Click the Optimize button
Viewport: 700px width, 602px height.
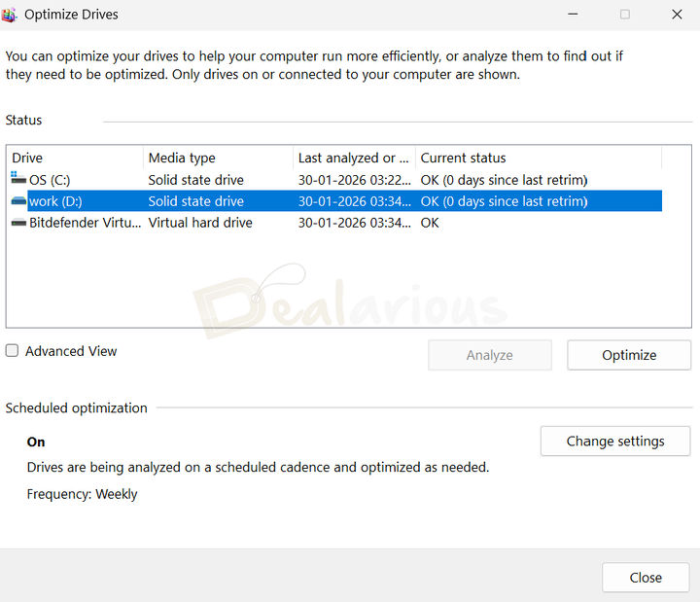629,355
